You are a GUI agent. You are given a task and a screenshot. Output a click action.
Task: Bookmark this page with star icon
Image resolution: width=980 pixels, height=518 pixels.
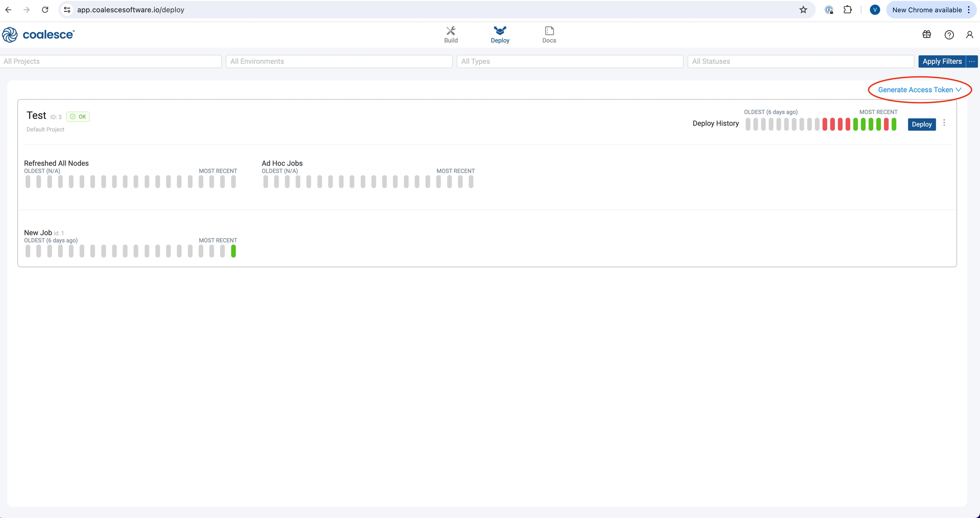(803, 10)
